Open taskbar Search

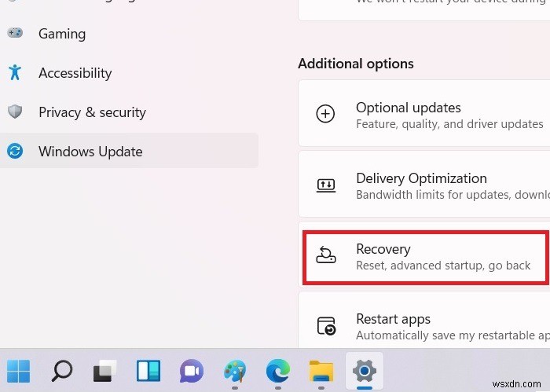pos(62,371)
